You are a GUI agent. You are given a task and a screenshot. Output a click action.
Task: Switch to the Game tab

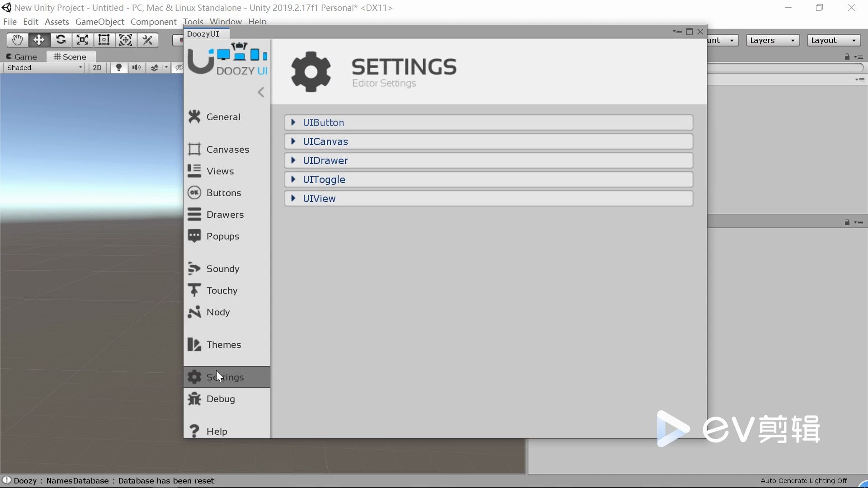[x=22, y=57]
